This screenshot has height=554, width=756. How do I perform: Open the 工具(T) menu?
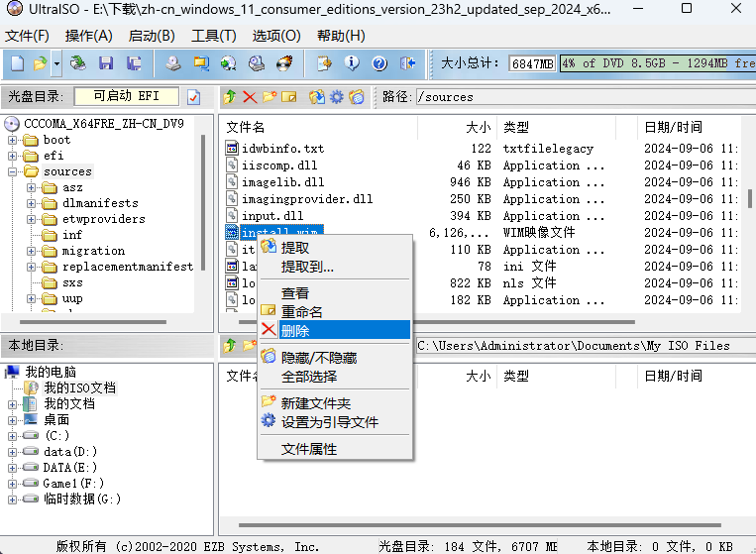[x=214, y=36]
